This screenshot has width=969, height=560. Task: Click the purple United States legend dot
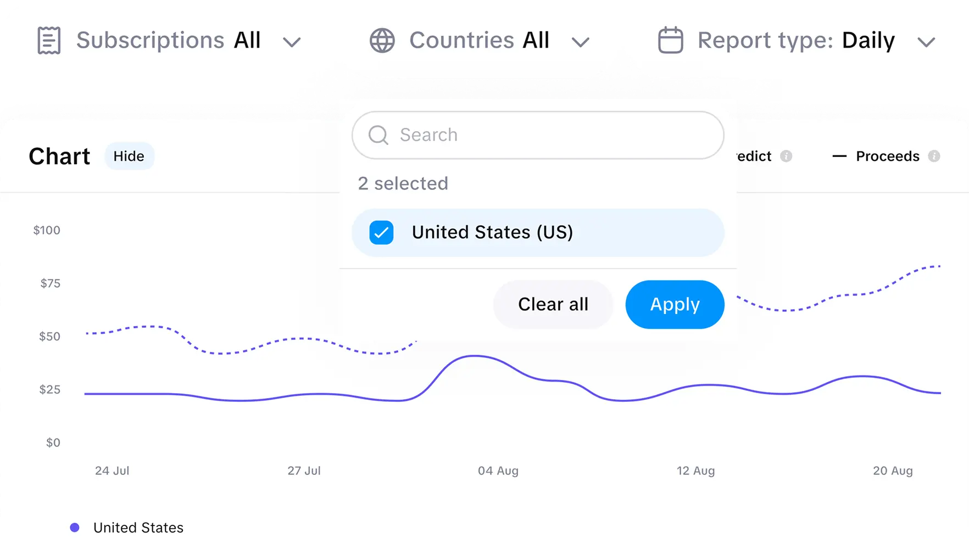coord(75,527)
